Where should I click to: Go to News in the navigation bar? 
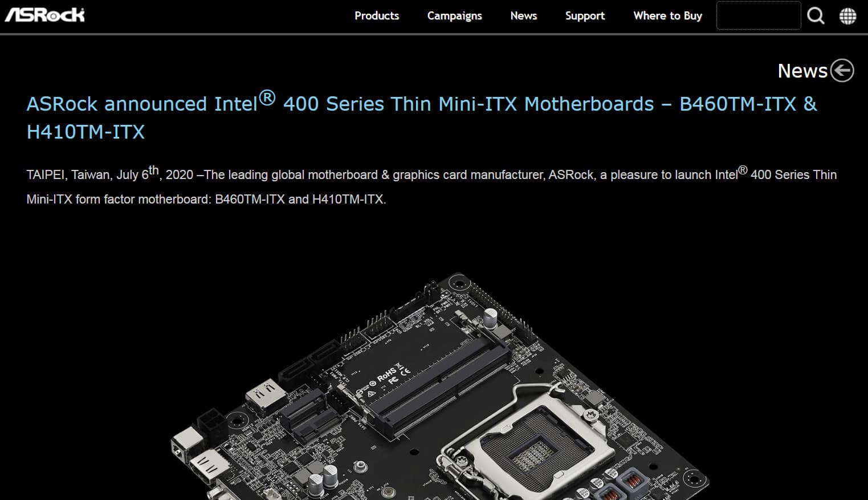[x=523, y=16]
